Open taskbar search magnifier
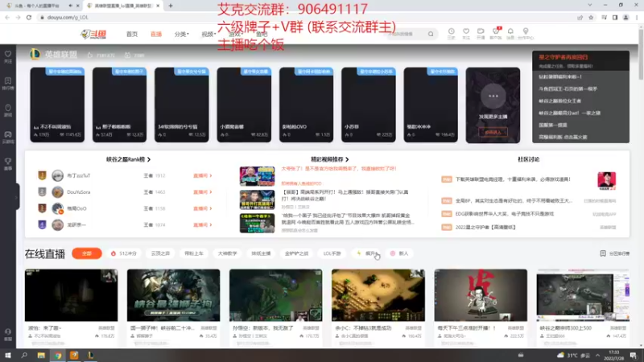 click(x=24, y=355)
